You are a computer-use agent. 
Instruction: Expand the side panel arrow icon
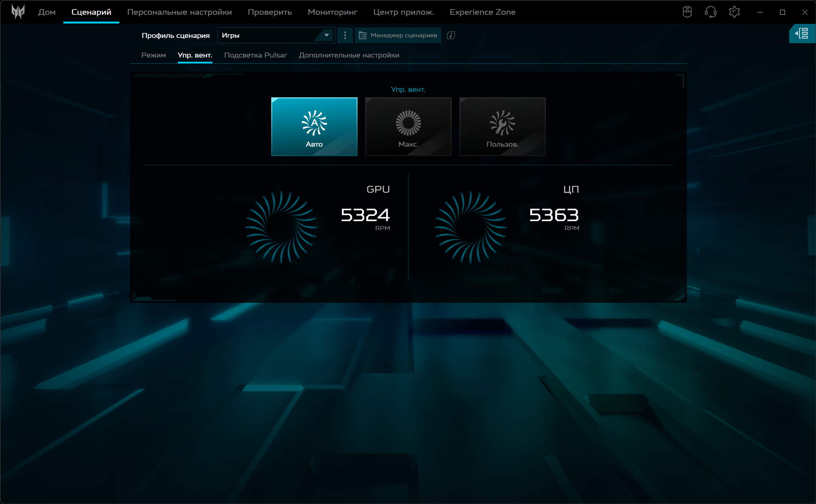pyautogui.click(x=802, y=34)
